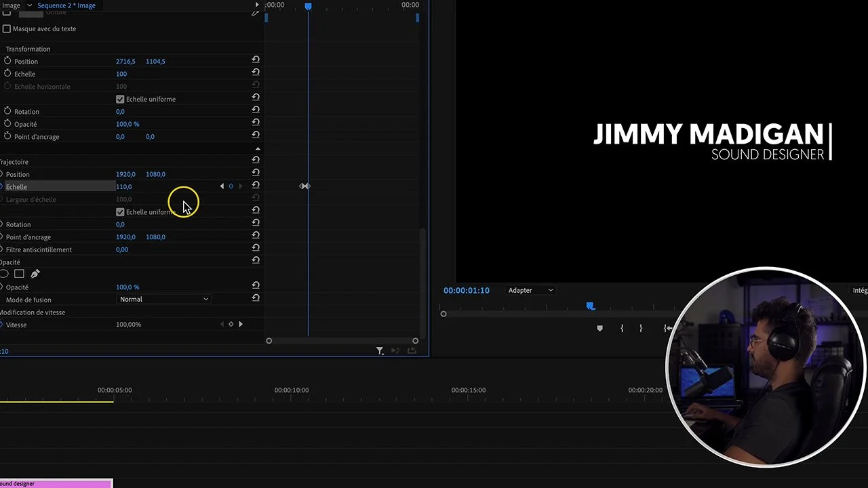
Task: Click the Program monitor blue playhead
Action: (591, 306)
